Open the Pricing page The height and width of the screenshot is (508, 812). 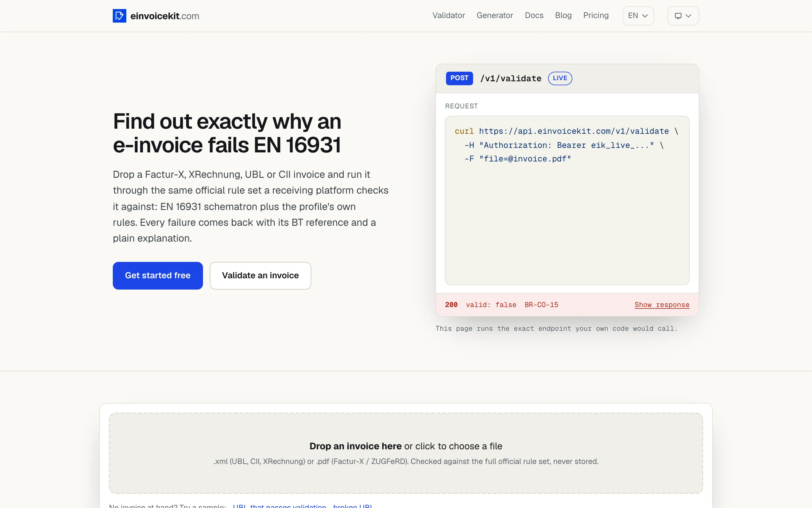point(595,16)
